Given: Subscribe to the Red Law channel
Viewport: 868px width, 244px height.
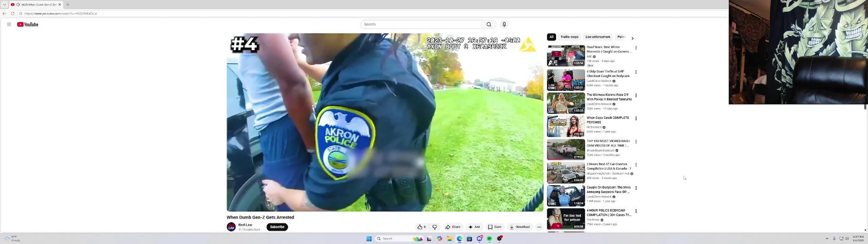Looking at the screenshot, I should [277, 227].
